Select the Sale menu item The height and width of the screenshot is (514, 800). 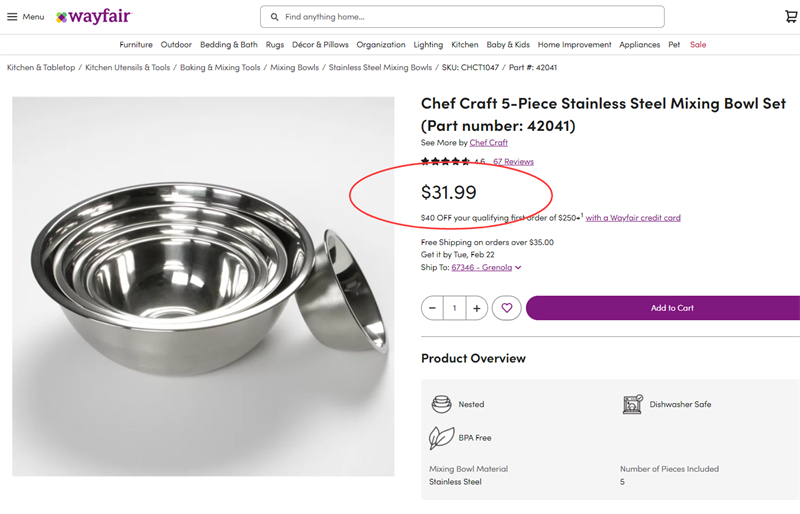tap(698, 45)
